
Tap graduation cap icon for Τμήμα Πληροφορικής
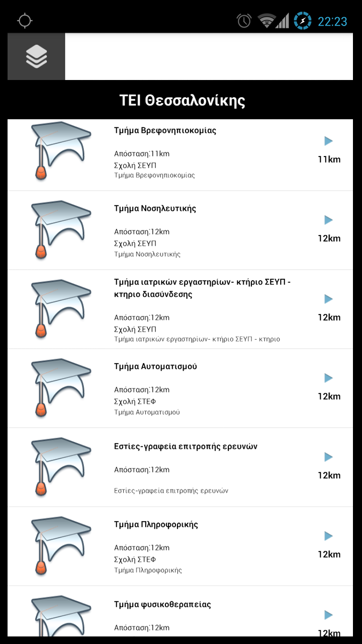coord(61,546)
